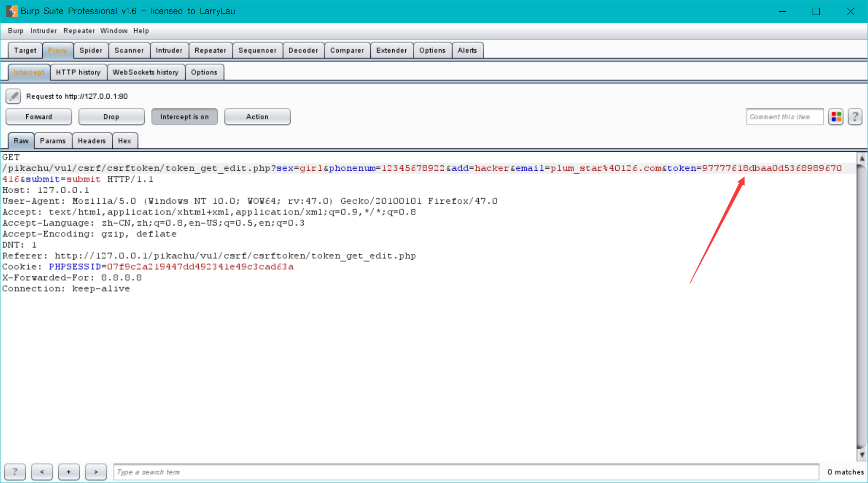Drop the intercepted request
This screenshot has height=483, width=868.
pos(111,117)
